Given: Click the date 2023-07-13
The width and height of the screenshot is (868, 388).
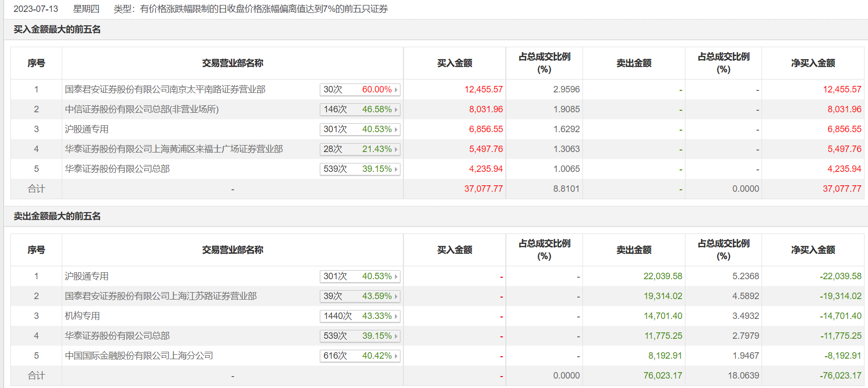Looking at the screenshot, I should pos(36,9).
